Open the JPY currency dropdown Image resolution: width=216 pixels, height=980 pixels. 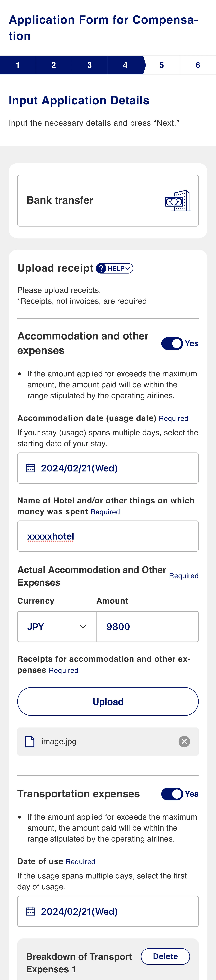click(x=57, y=627)
